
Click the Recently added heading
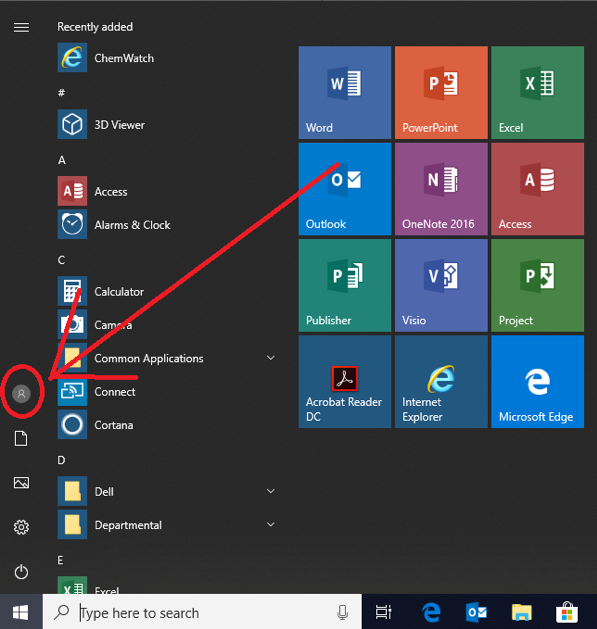[x=95, y=27]
